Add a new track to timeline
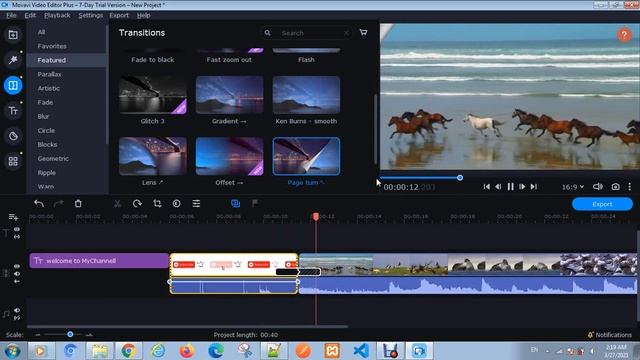The image size is (640, 360). tap(13, 217)
